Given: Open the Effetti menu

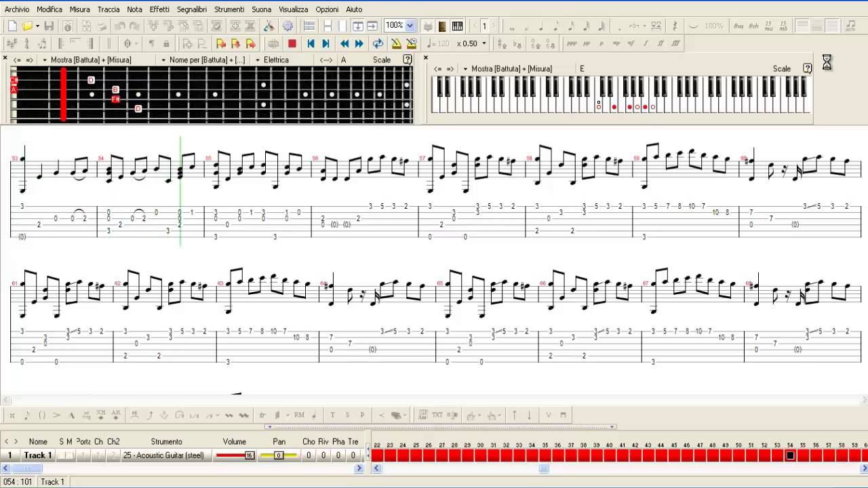Looking at the screenshot, I should coord(159,9).
